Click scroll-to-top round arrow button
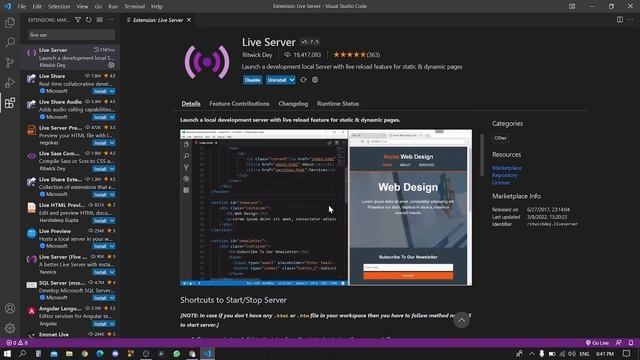 461,320
